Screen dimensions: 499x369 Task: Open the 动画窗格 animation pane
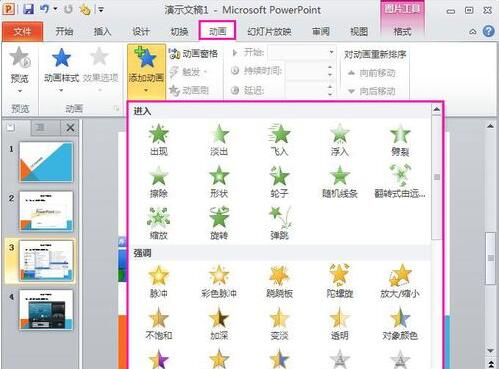(194, 53)
